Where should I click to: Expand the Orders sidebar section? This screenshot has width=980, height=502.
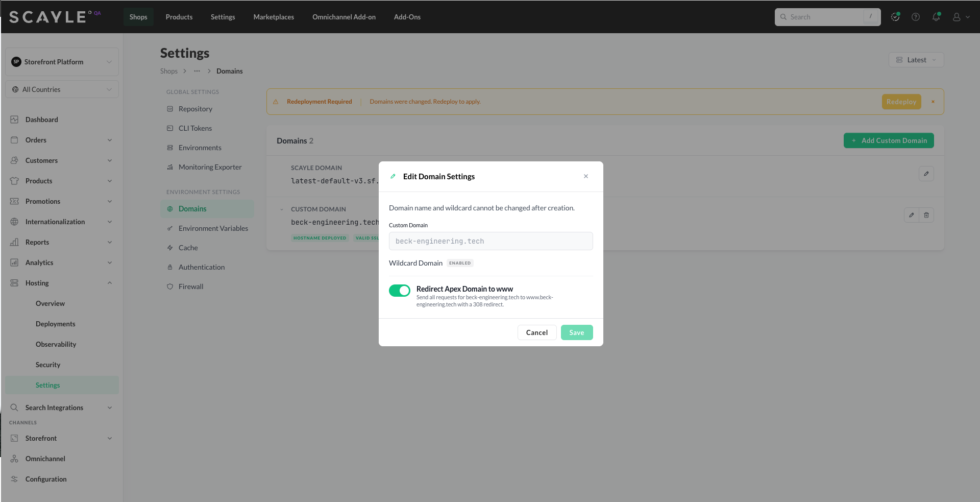coord(62,140)
